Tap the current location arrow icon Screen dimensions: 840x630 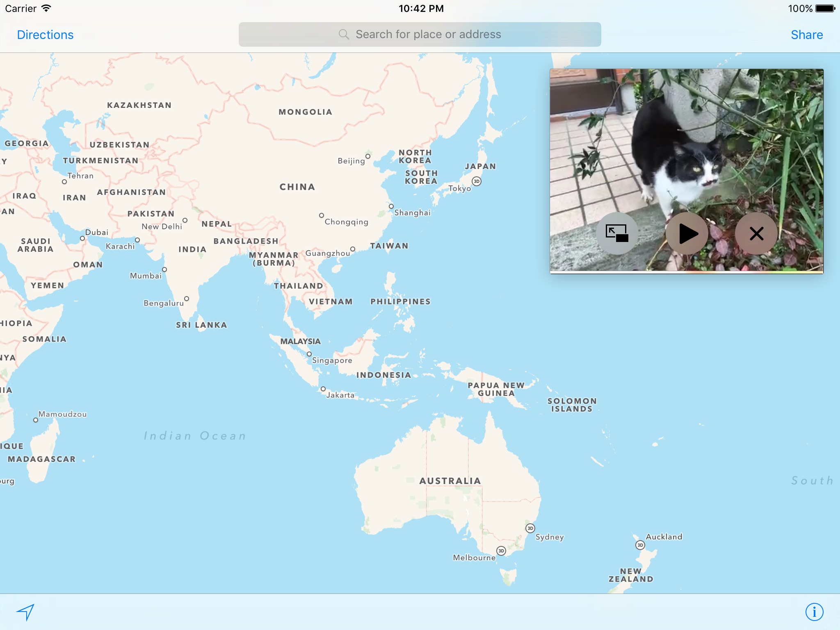tap(25, 612)
